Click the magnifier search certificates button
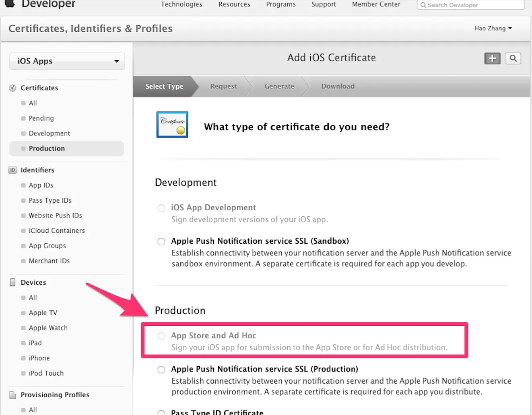Screen dimensions: 532x415 [x=513, y=58]
